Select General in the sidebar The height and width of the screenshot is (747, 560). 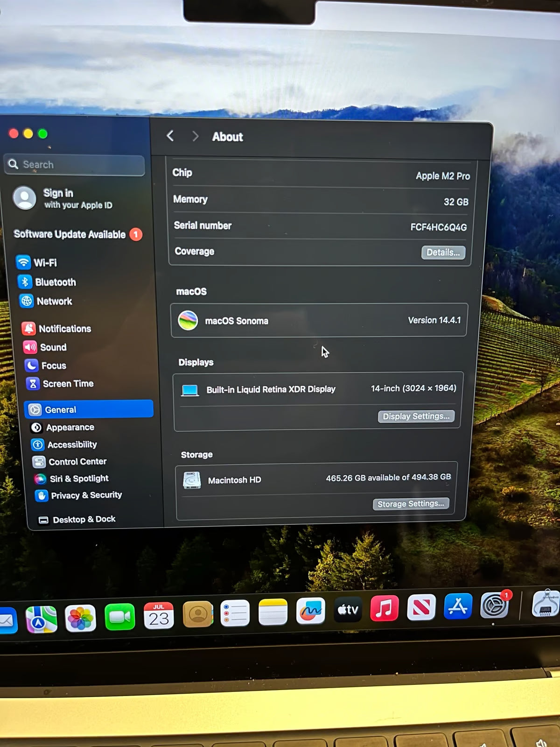click(89, 409)
